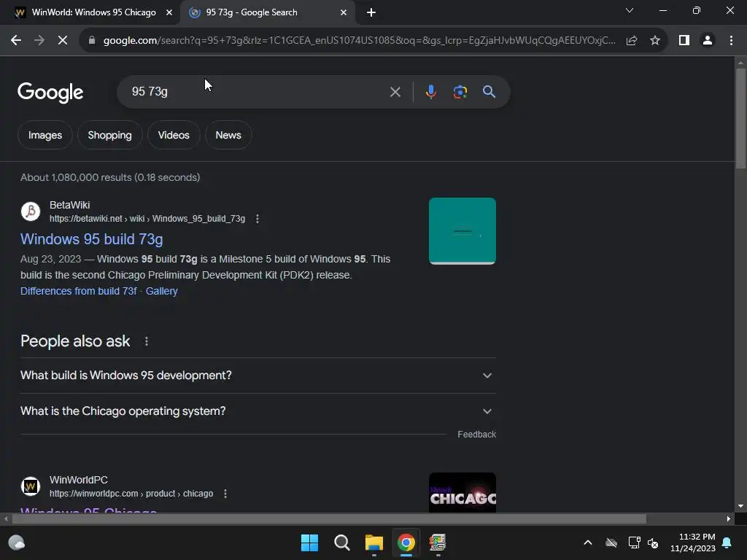Select the 95 73g Google Search tab

click(x=268, y=12)
